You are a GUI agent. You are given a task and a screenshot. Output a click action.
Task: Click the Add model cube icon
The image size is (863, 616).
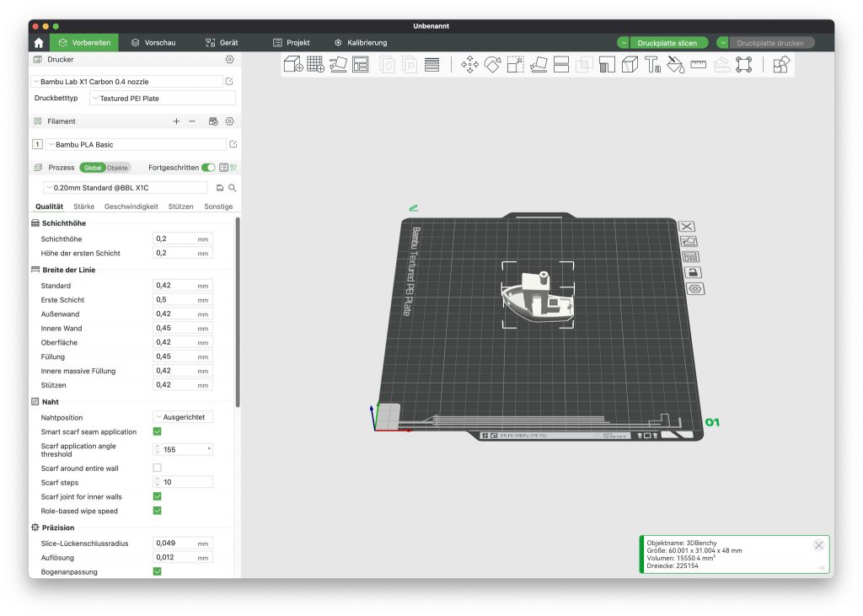tap(292, 65)
